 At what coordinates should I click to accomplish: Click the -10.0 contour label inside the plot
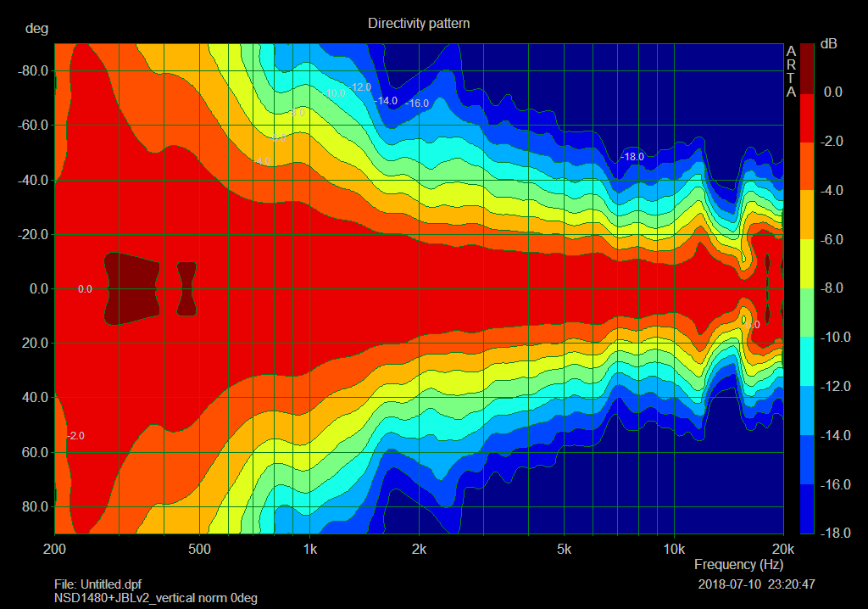tap(334, 93)
